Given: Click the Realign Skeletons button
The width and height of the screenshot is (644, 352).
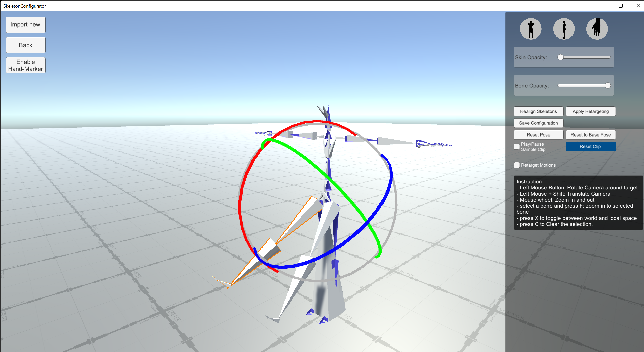Looking at the screenshot, I should 537,111.
